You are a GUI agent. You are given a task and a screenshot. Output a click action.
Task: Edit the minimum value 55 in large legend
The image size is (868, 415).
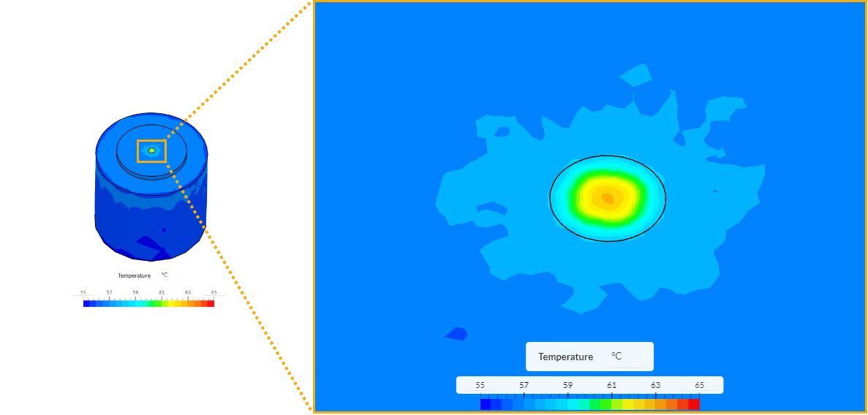click(x=480, y=385)
